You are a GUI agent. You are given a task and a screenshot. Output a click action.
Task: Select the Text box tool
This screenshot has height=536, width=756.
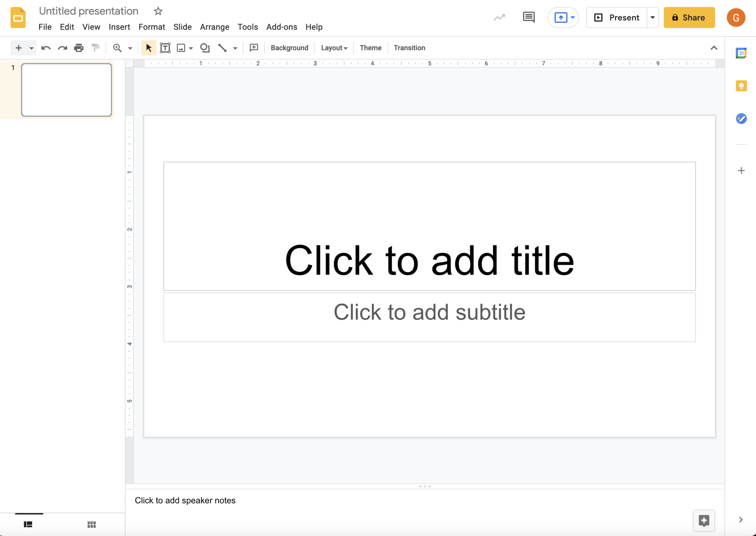(x=165, y=48)
